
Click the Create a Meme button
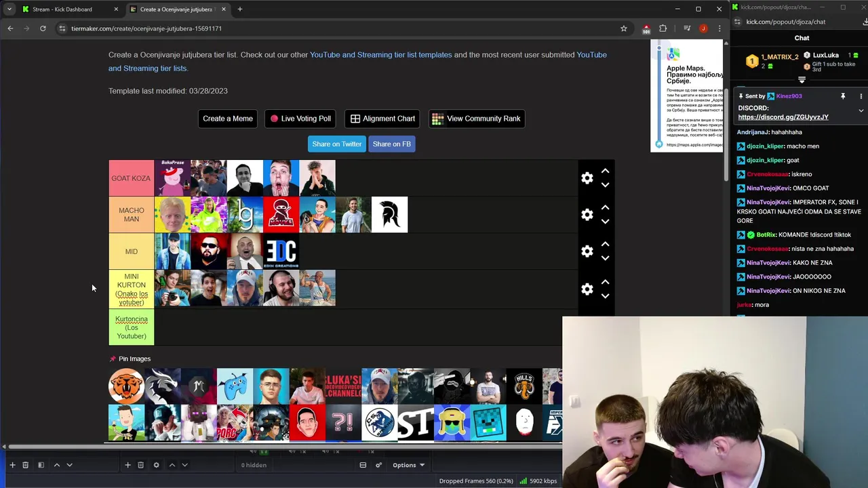click(x=228, y=119)
